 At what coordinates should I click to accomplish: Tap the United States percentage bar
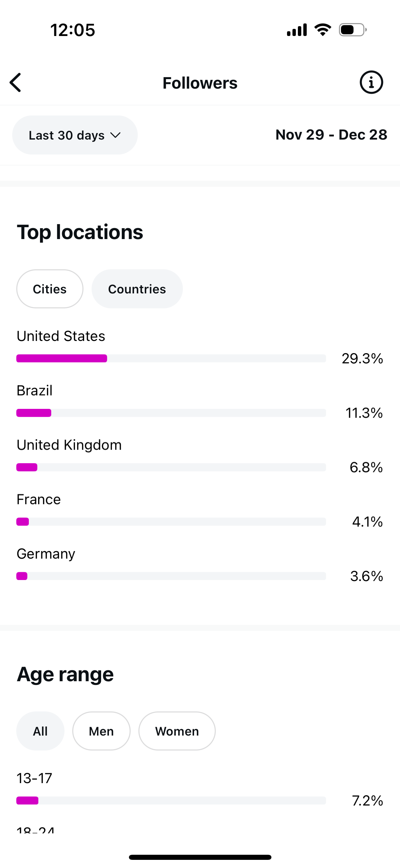point(171,358)
